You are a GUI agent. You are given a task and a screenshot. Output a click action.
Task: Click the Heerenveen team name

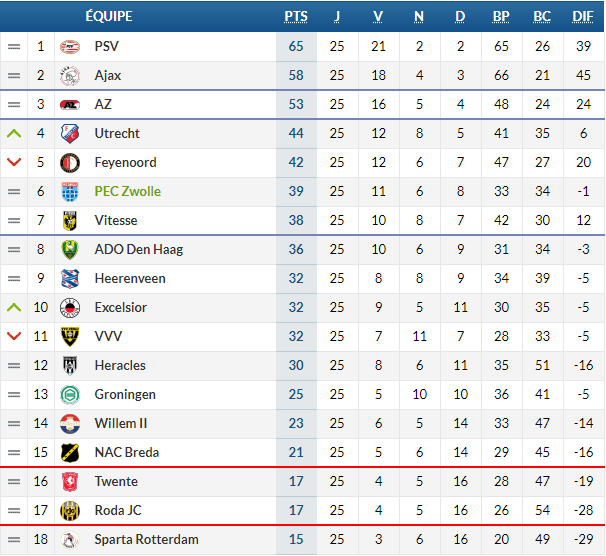(130, 278)
